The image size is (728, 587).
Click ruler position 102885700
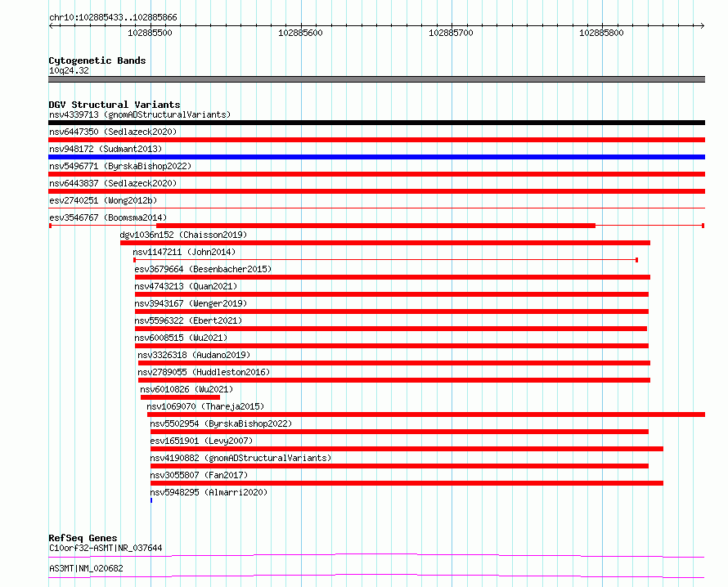451,33
